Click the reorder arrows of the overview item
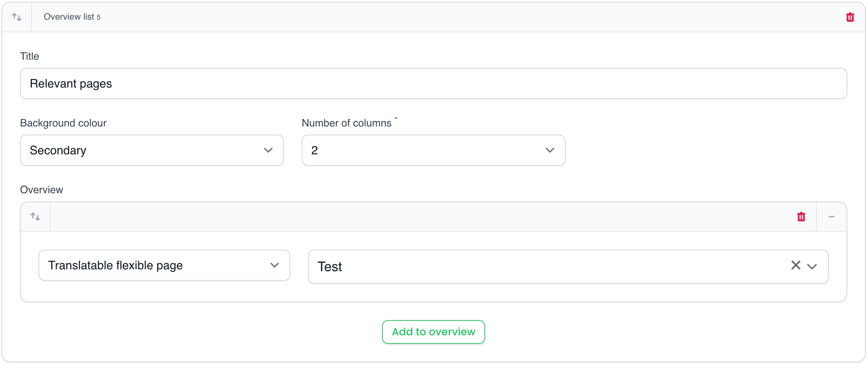868x365 pixels. 35,217
